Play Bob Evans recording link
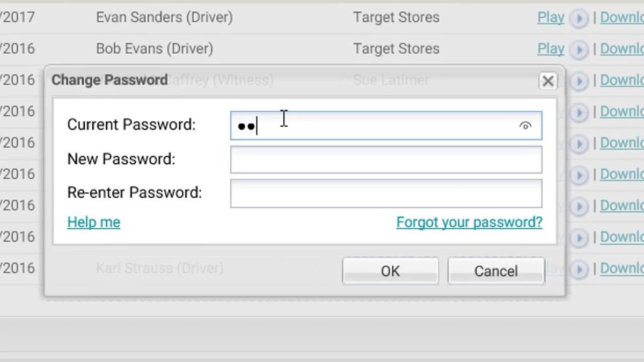 [551, 48]
